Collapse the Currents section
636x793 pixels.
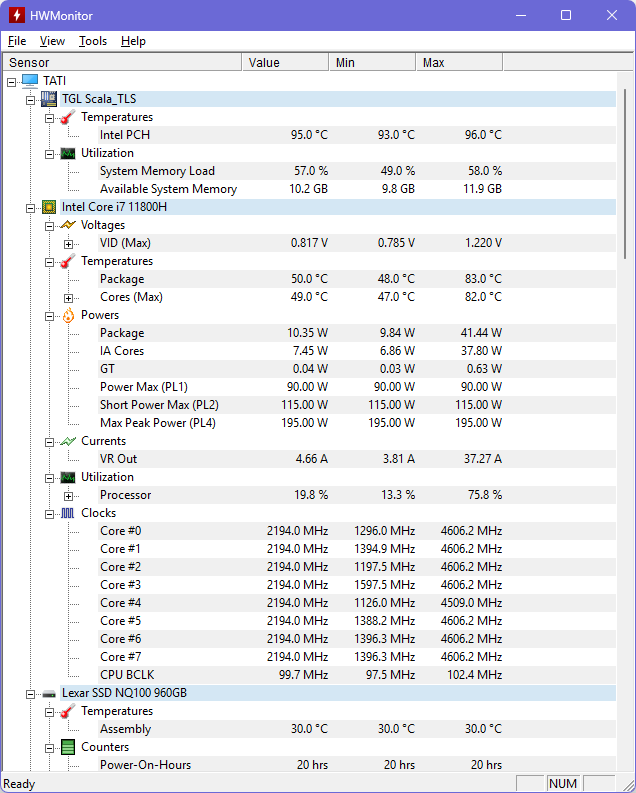49,442
